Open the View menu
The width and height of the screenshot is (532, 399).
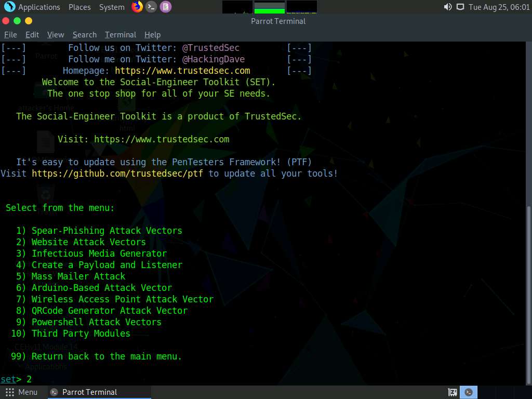56,35
